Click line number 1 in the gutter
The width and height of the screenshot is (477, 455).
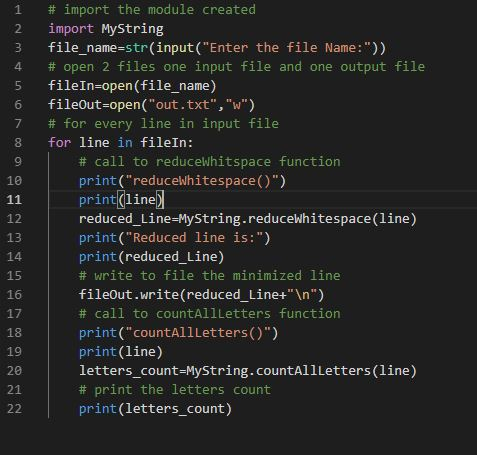(x=18, y=10)
